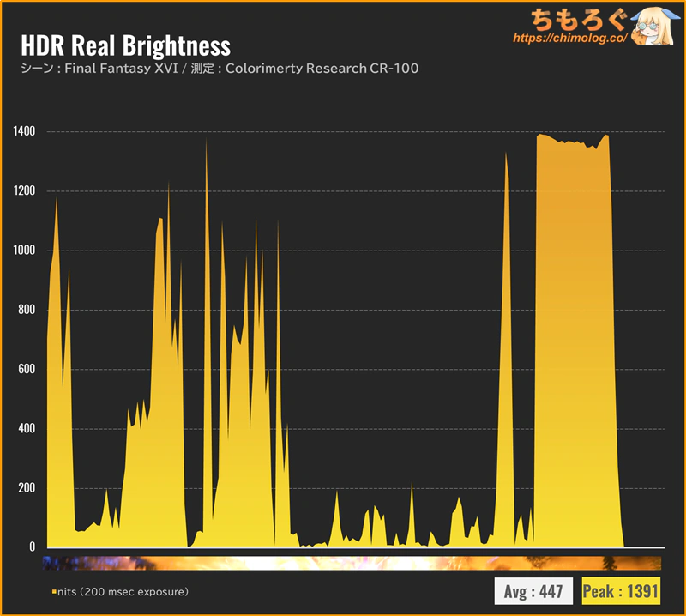
Task: Click the 800 y-axis label
Action: [x=27, y=310]
